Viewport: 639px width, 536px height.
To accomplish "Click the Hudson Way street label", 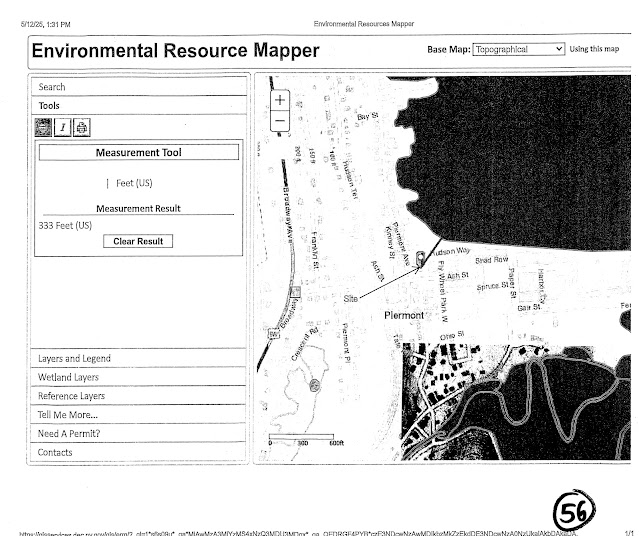I will click(450, 251).
